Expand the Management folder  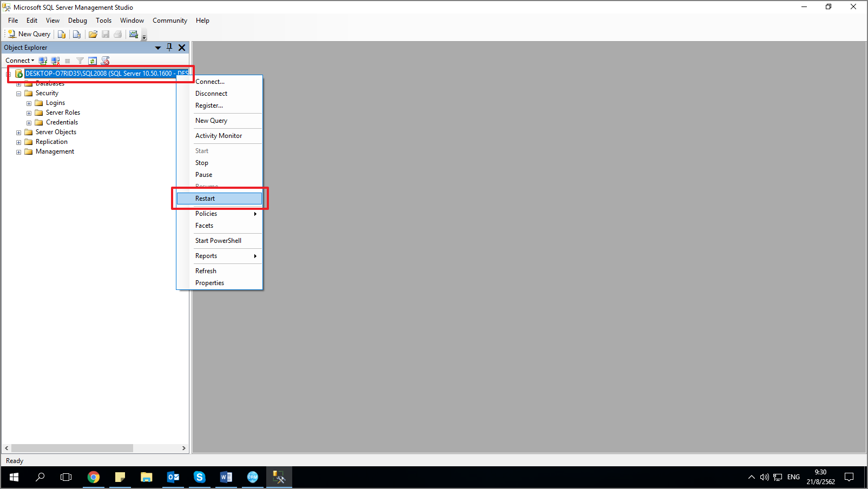(x=18, y=152)
